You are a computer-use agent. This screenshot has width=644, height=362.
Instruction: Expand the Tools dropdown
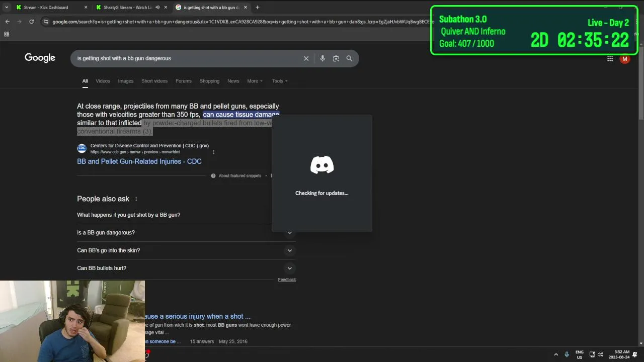click(x=280, y=81)
